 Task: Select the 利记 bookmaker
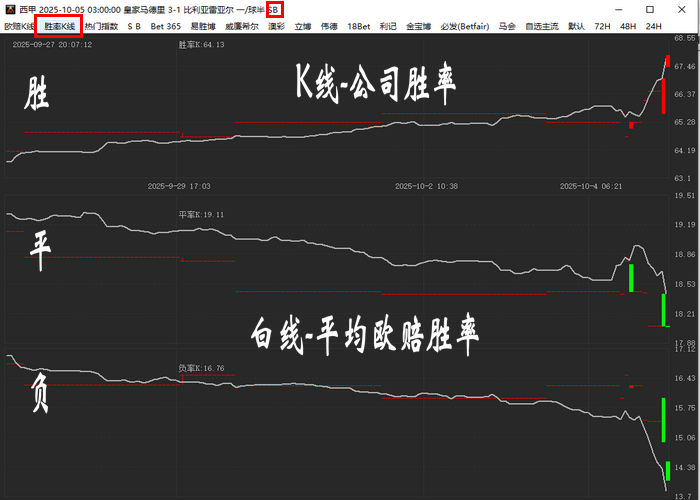[x=388, y=25]
